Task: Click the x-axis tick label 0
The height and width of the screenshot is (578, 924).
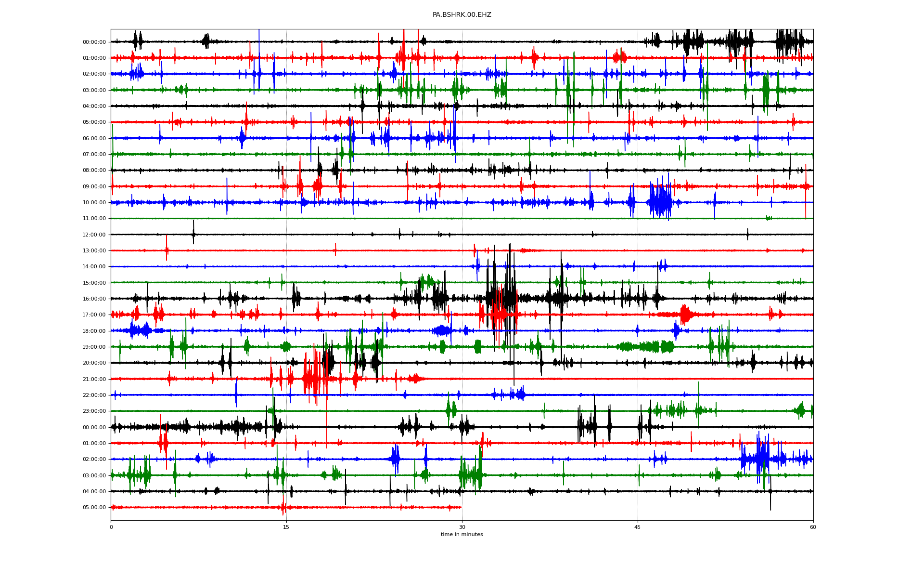Action: [111, 527]
